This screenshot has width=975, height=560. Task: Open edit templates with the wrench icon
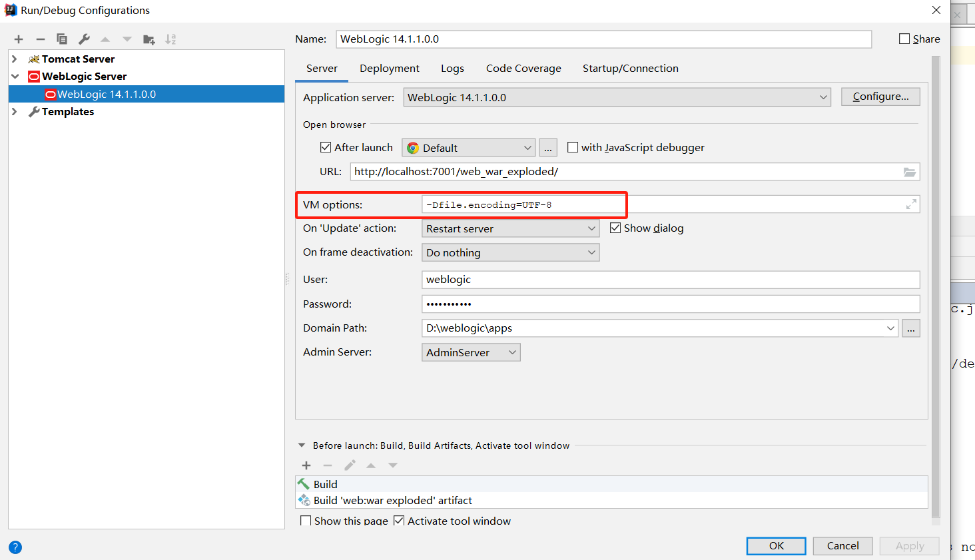(83, 39)
